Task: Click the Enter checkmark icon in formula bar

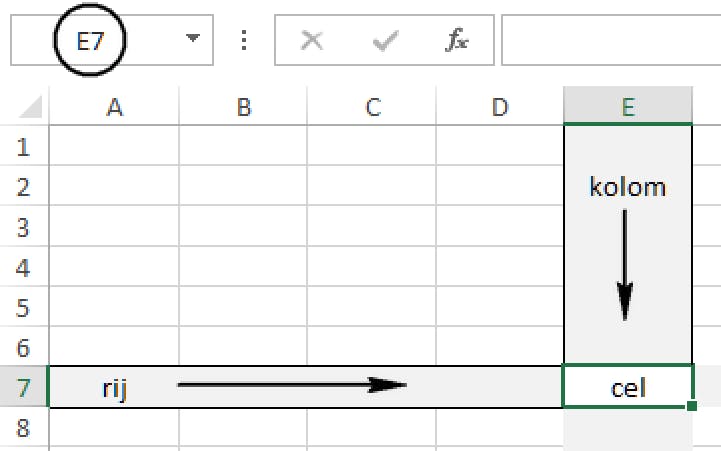Action: point(384,41)
